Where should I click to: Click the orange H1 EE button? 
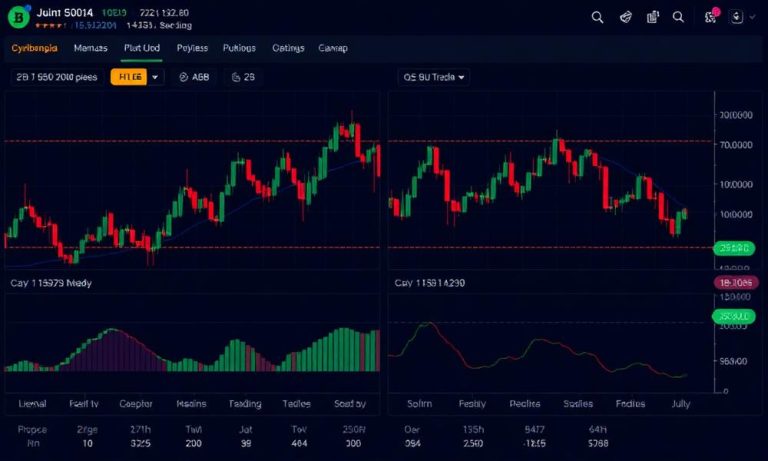point(129,77)
